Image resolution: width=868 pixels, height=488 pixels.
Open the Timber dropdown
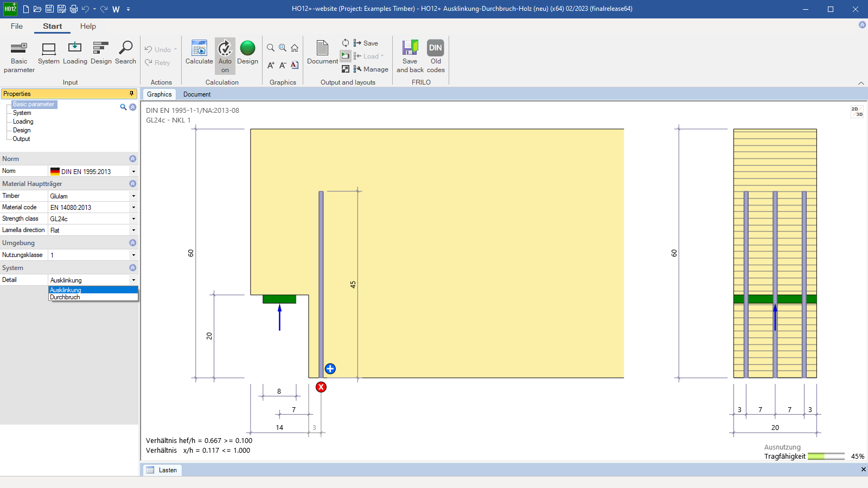tap(133, 196)
